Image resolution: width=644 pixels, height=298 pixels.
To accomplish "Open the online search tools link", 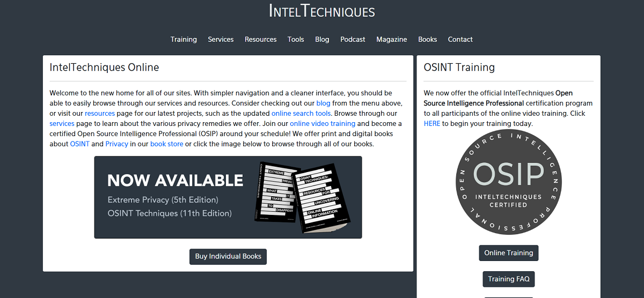I will coord(301,113).
